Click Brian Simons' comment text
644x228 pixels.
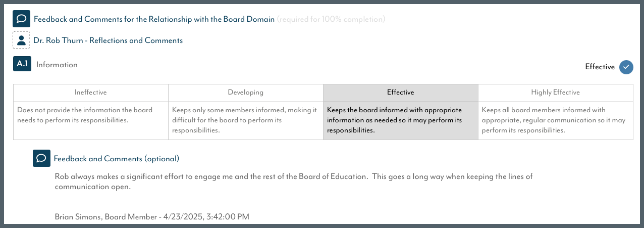point(294,181)
